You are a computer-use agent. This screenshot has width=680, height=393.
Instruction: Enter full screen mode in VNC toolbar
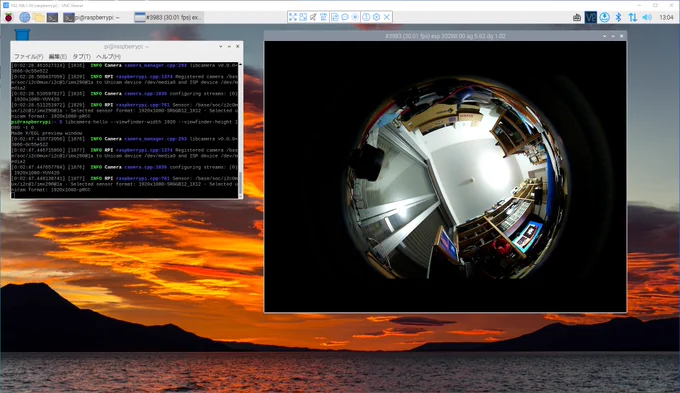point(293,17)
